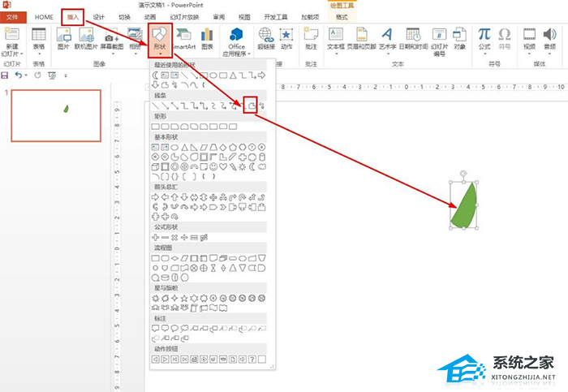
Task: Click the Text Box (文本框) icon
Action: 336,34
